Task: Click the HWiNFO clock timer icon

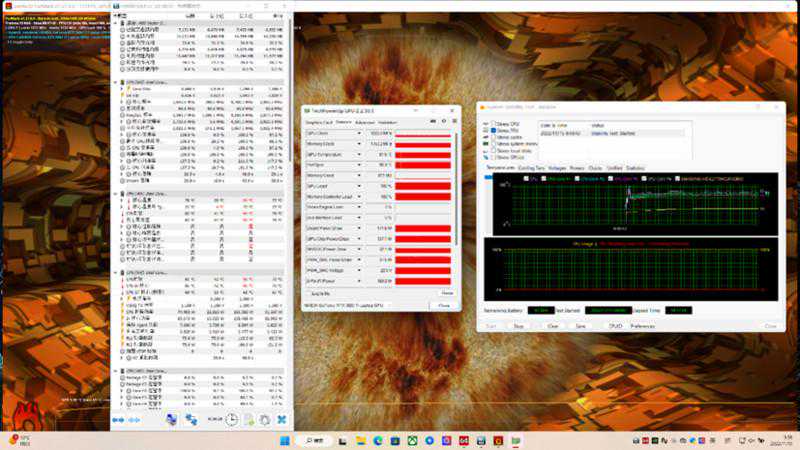Action: click(233, 421)
